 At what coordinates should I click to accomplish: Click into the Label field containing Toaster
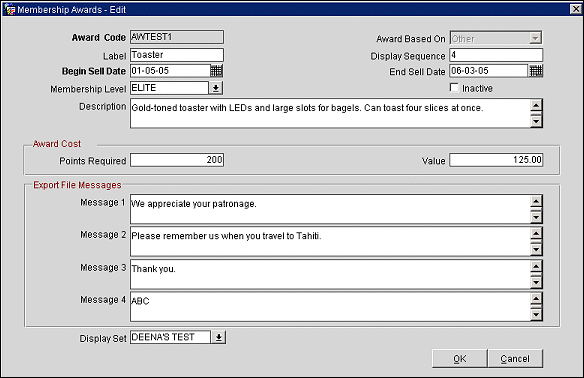[177, 55]
